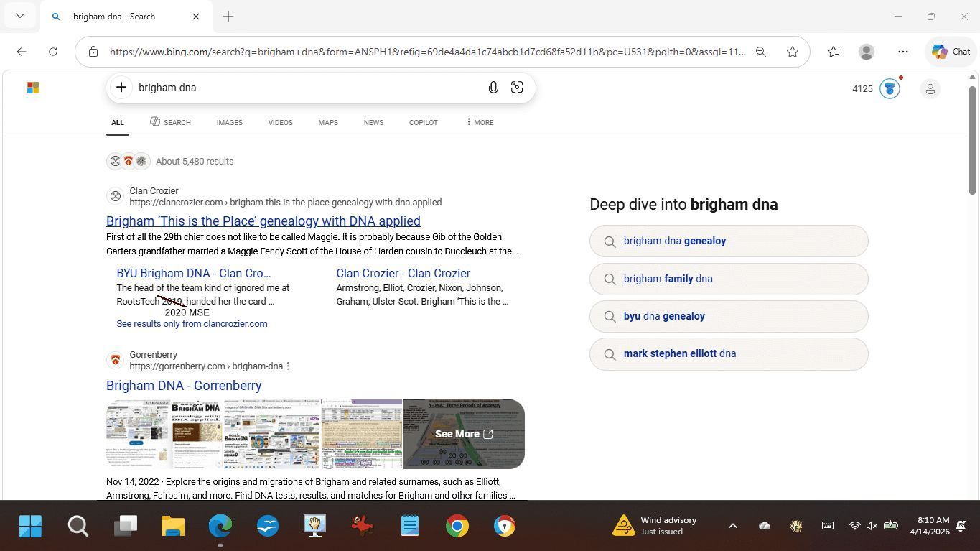Viewport: 980px width, 551px height.
Task: View site information lock icon
Action: (x=93, y=52)
